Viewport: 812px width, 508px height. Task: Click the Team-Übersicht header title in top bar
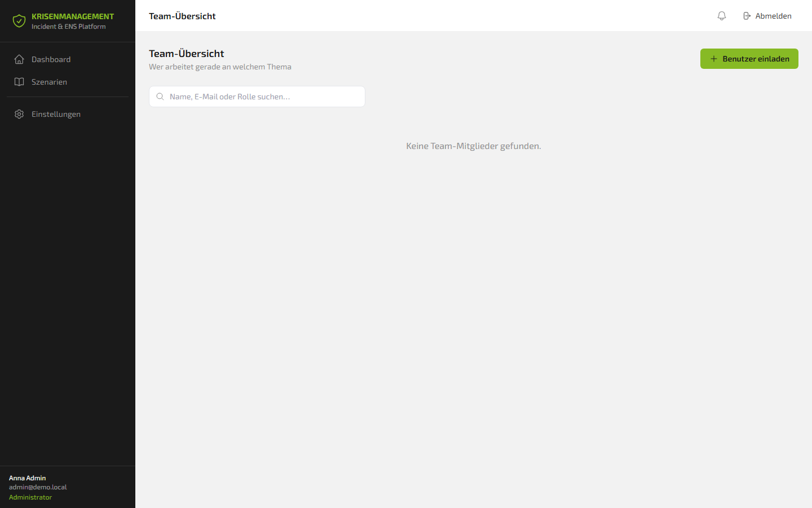tap(182, 16)
